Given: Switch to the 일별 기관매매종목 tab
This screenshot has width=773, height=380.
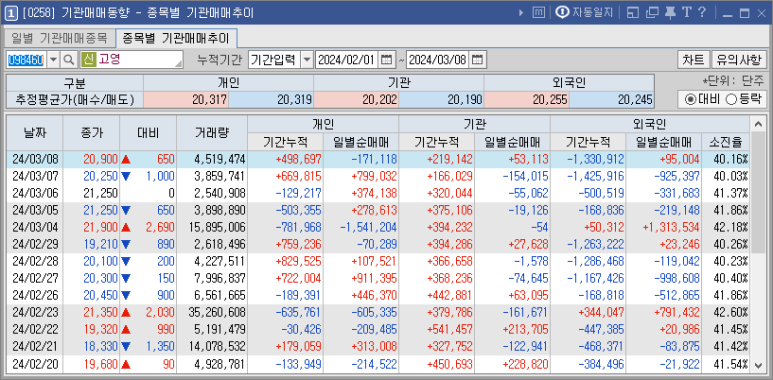Looking at the screenshot, I should (59, 37).
